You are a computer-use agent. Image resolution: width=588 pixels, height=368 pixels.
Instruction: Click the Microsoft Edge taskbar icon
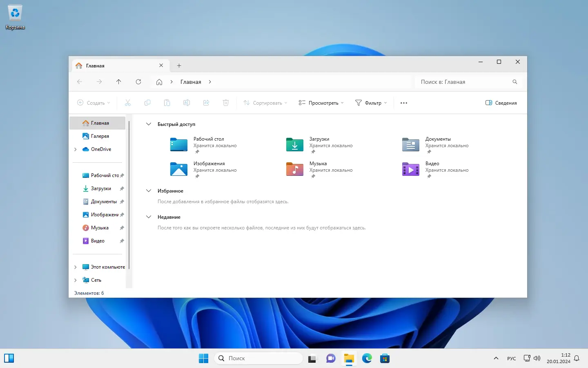pyautogui.click(x=367, y=359)
